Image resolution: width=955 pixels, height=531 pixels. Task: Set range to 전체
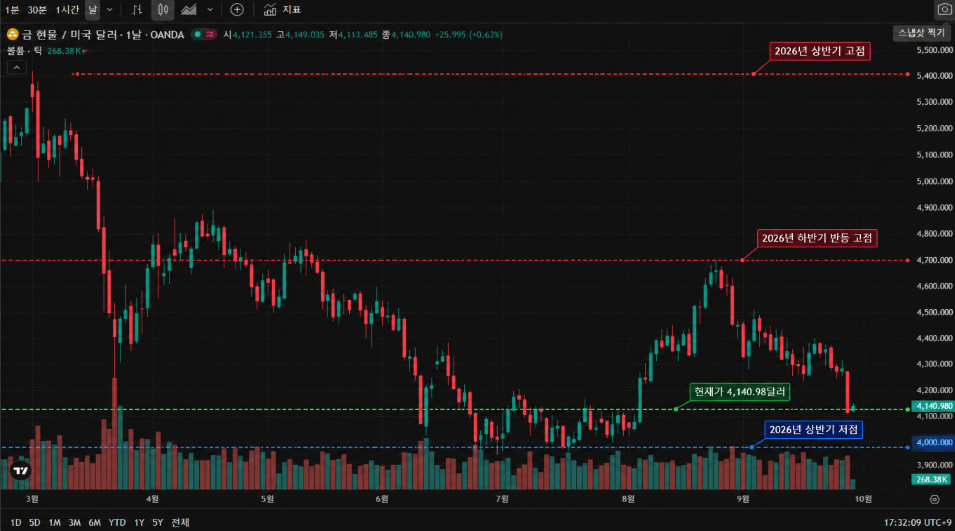click(180, 522)
